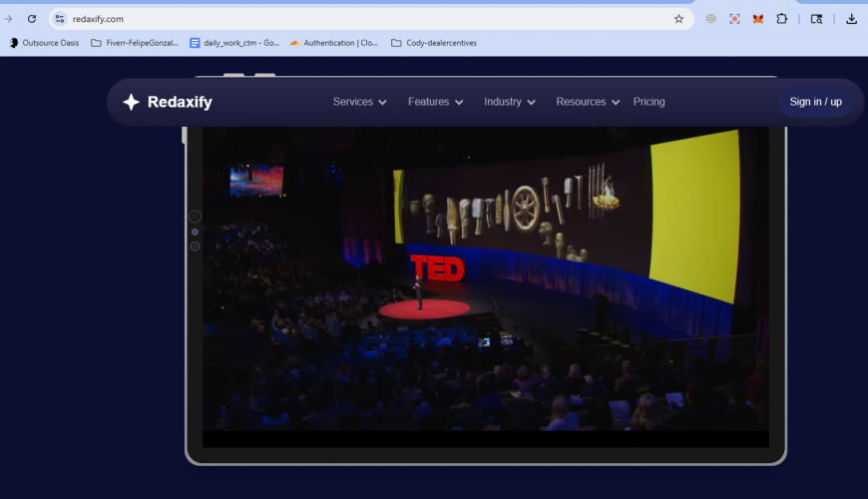
Task: Open the Cody-dealercentives bookmark folder
Action: pos(434,43)
